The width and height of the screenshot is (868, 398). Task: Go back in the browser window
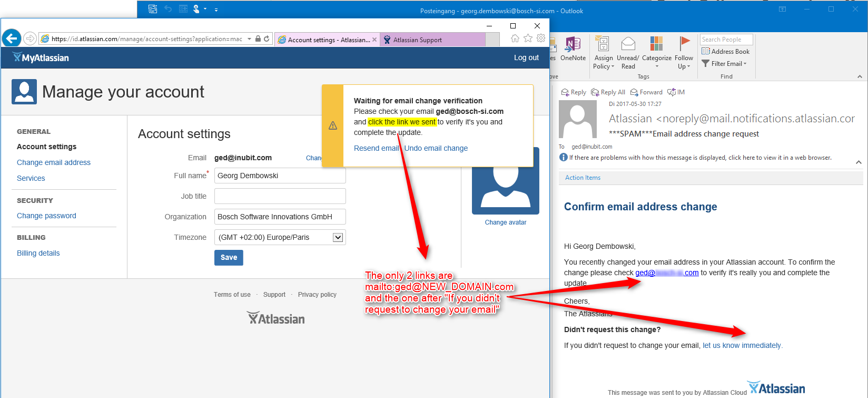(12, 38)
